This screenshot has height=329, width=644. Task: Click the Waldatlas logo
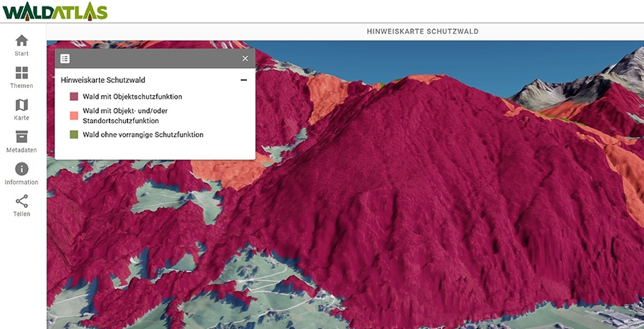[54, 11]
